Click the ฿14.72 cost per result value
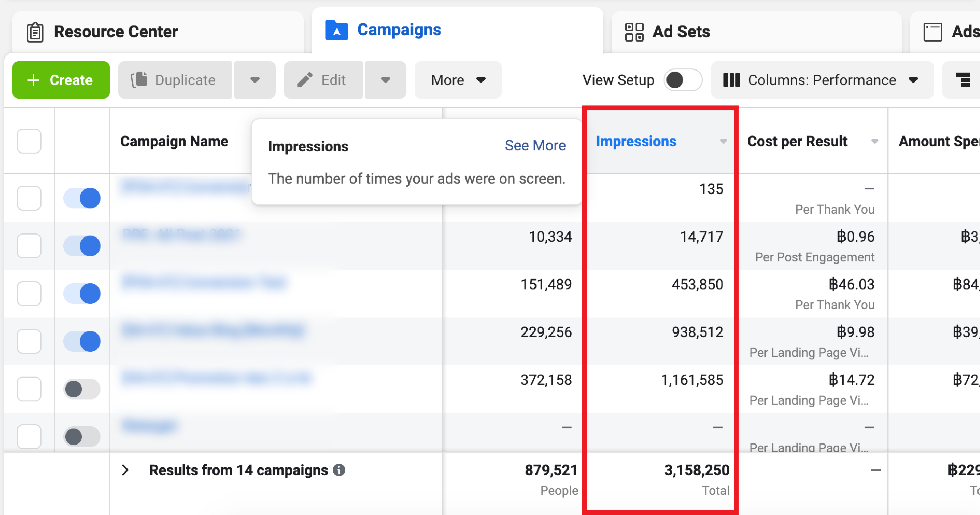 [851, 380]
